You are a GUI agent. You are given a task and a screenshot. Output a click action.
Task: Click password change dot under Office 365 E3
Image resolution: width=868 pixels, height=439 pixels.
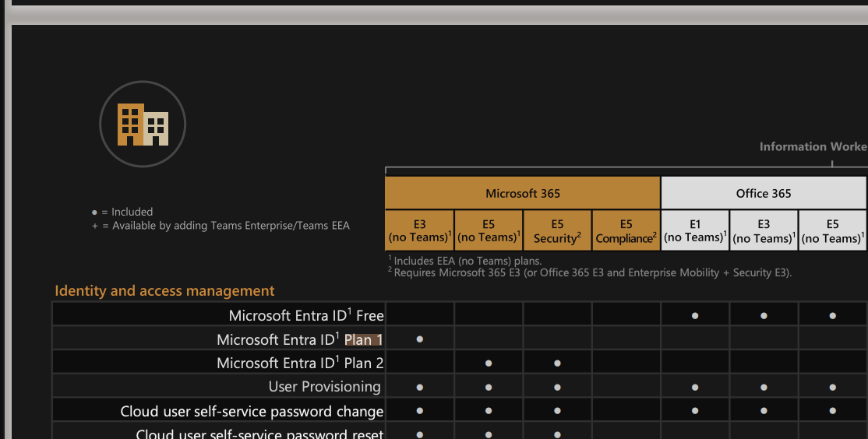point(764,411)
